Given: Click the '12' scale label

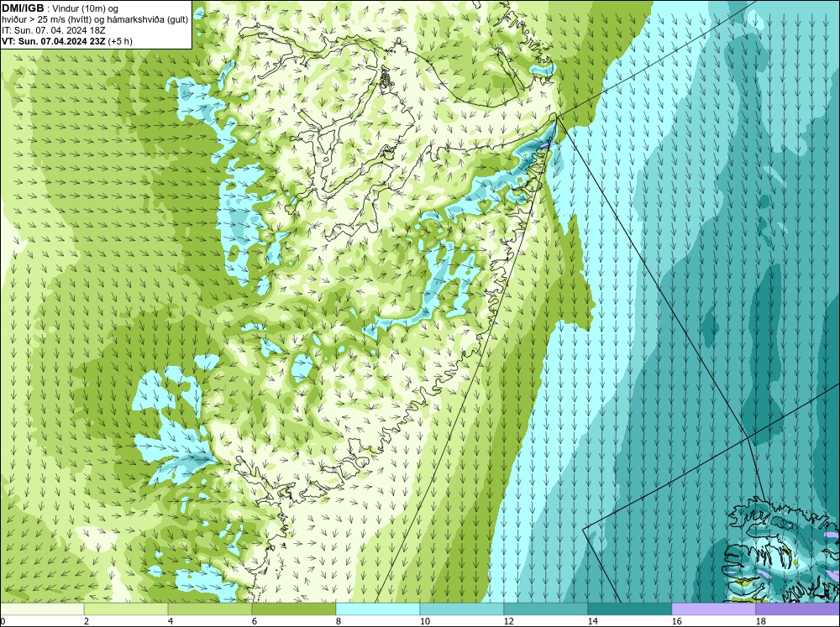Looking at the screenshot, I should (508, 621).
